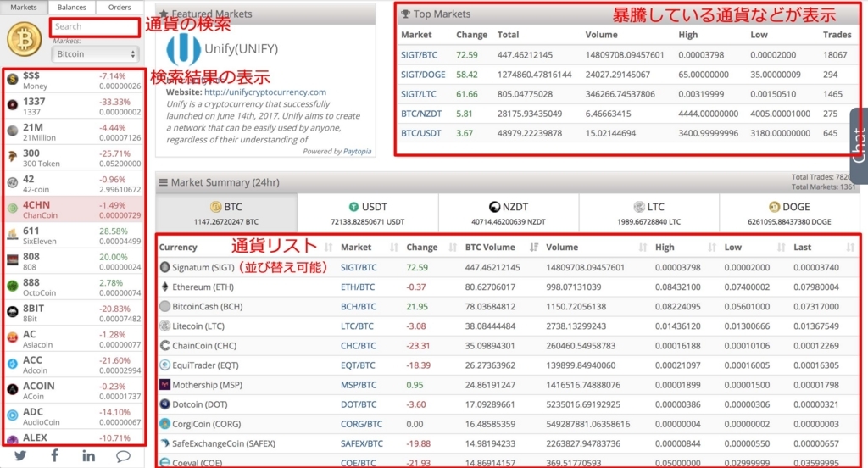Open the Paytopia link
Image resolution: width=868 pixels, height=468 pixels.
(357, 151)
